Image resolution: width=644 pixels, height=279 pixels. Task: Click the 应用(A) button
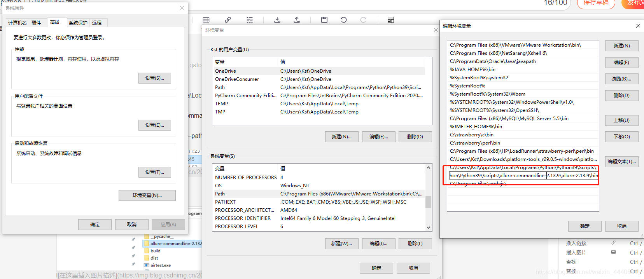click(168, 225)
